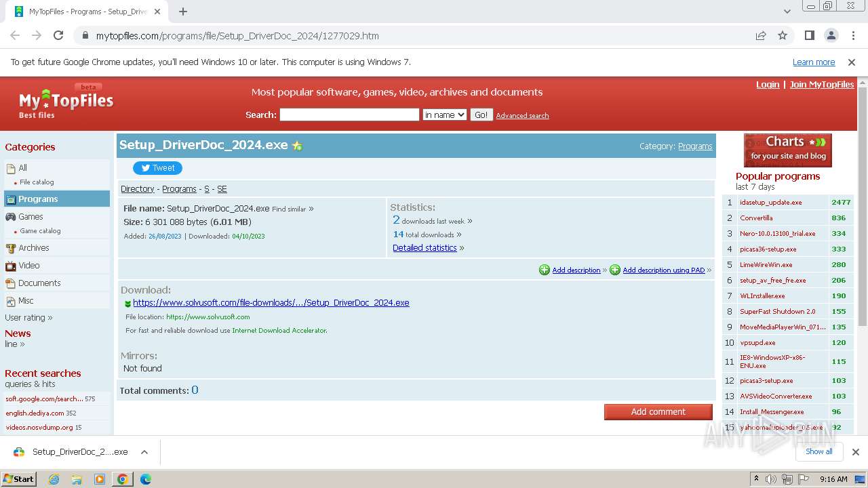
Task: Open the Games category
Action: pyautogui.click(x=31, y=217)
